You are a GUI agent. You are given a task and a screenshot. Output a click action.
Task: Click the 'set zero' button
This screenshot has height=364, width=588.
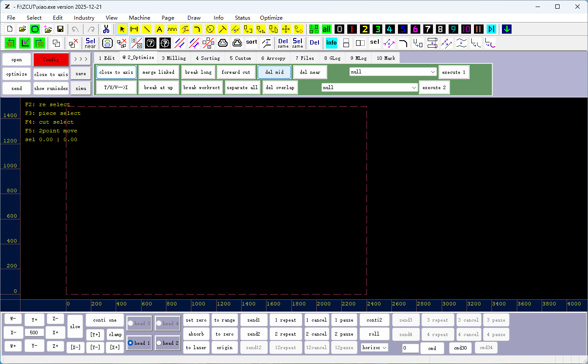[x=196, y=320]
